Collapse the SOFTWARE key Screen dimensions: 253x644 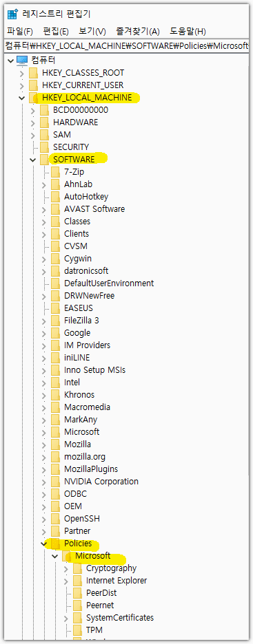32,160
